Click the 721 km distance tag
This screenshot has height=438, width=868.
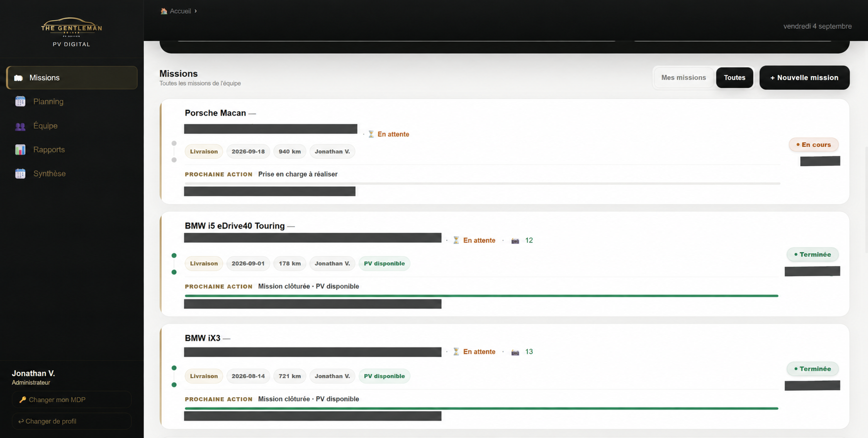pyautogui.click(x=290, y=376)
